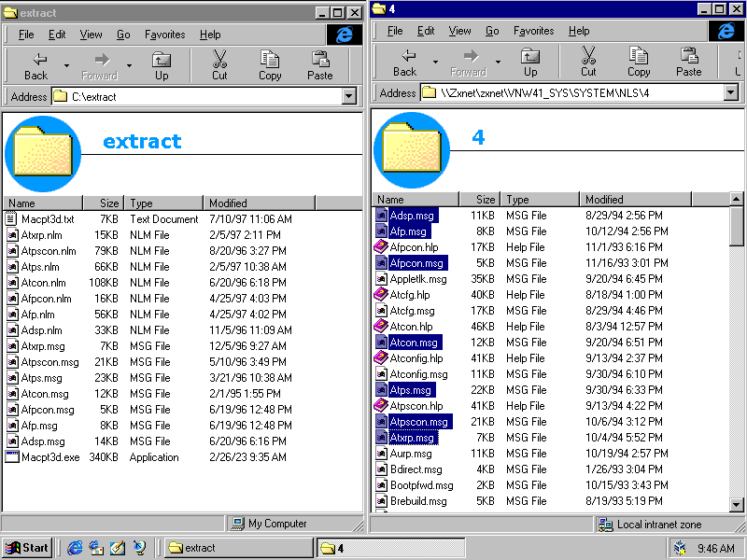Viewport: 747px width, 560px height.
Task: Click Internet Explorer logo in extract window
Action: tap(344, 35)
